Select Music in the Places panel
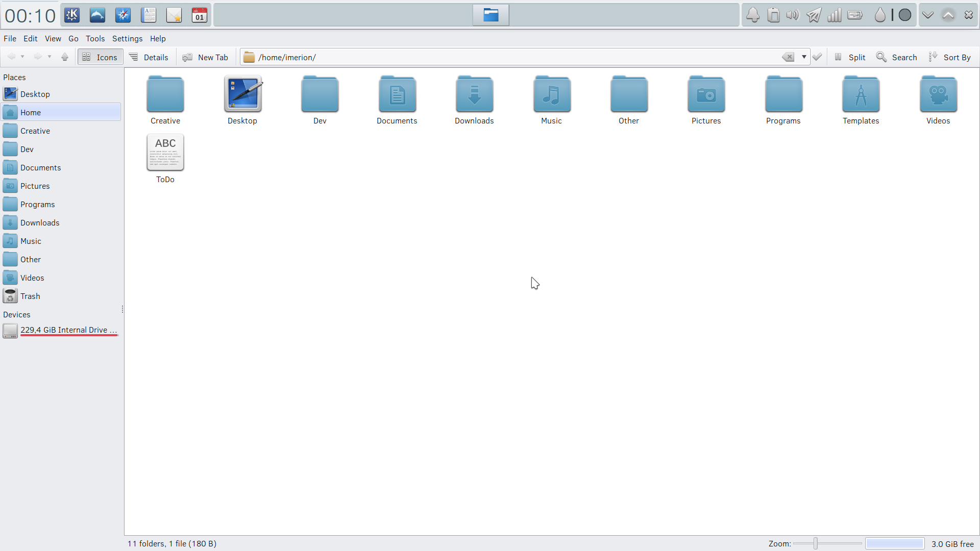This screenshot has height=551, width=980. [61, 241]
